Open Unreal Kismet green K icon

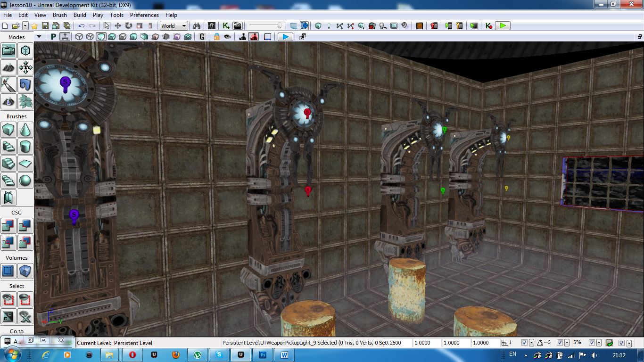226,26
